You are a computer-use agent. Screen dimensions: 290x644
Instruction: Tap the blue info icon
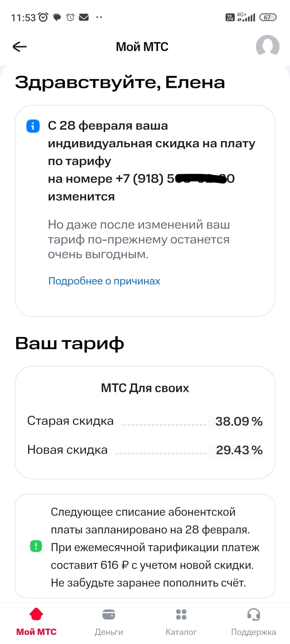(33, 126)
